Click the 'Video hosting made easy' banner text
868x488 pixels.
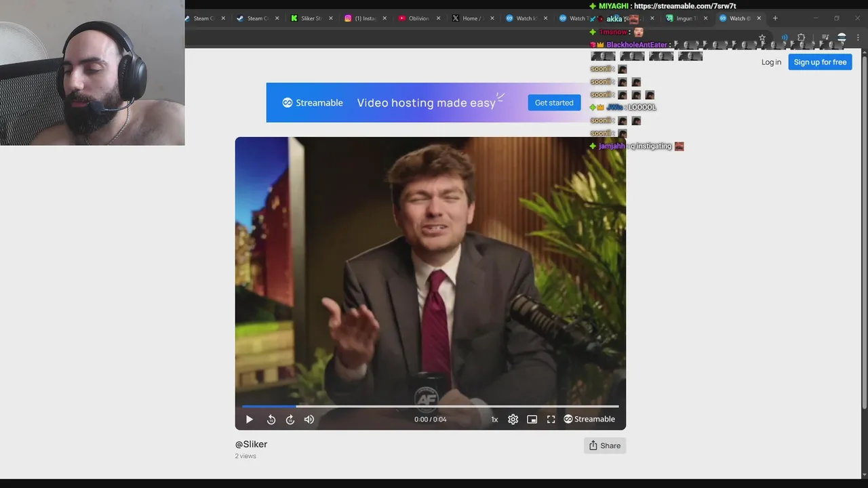point(427,103)
